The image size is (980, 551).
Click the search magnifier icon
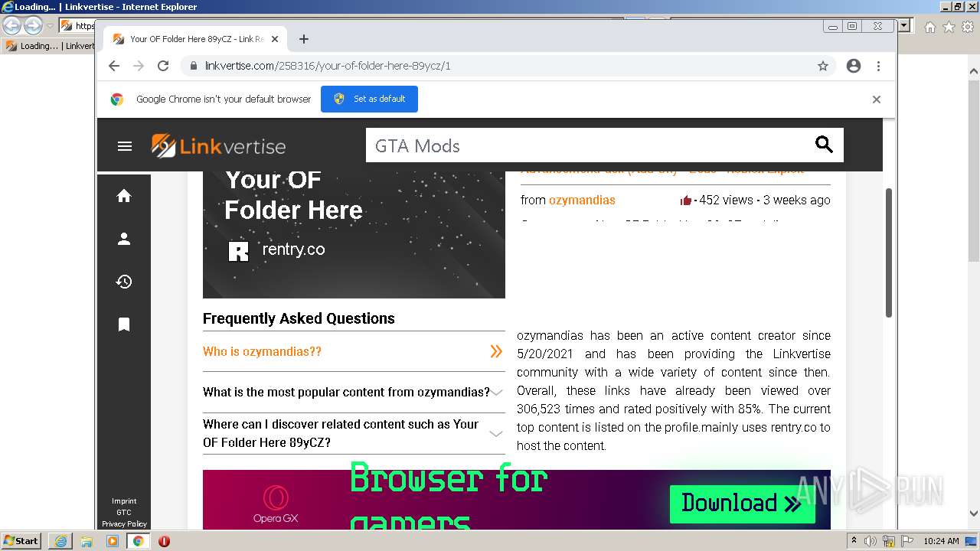[824, 145]
